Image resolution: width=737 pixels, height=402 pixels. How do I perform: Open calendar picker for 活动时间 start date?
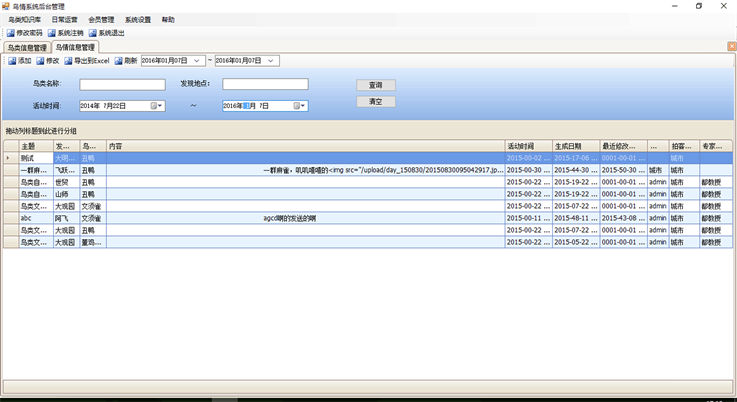point(156,105)
